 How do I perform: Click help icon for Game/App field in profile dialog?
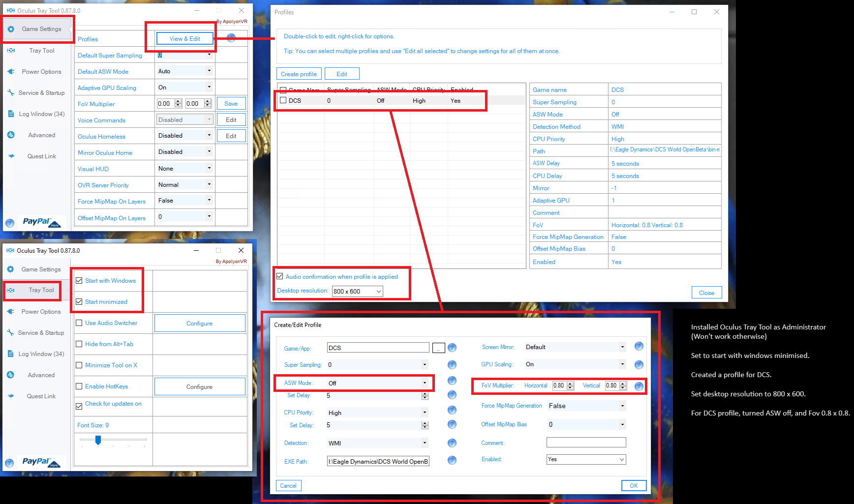click(452, 348)
